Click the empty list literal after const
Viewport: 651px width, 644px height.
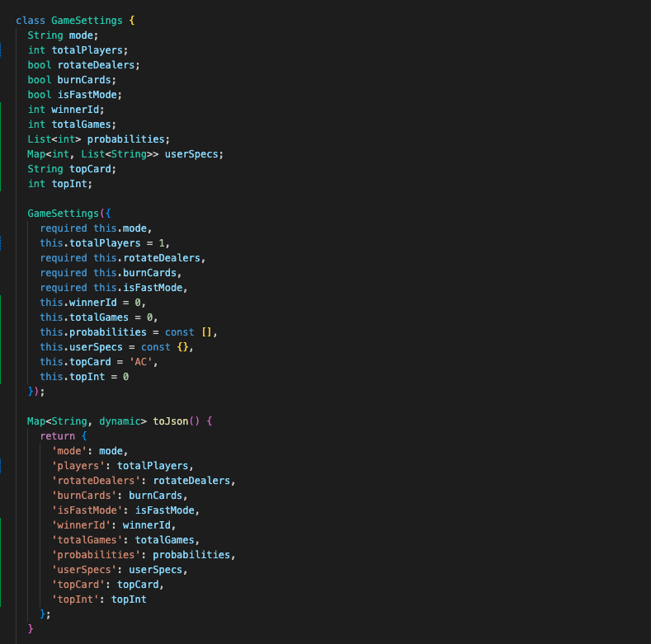click(207, 332)
